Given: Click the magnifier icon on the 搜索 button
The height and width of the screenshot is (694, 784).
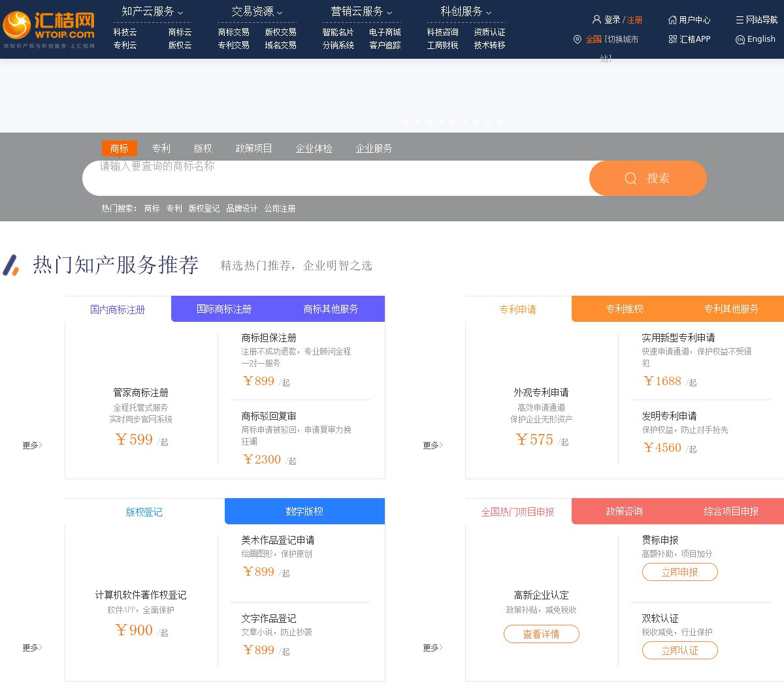Looking at the screenshot, I should click(x=630, y=178).
